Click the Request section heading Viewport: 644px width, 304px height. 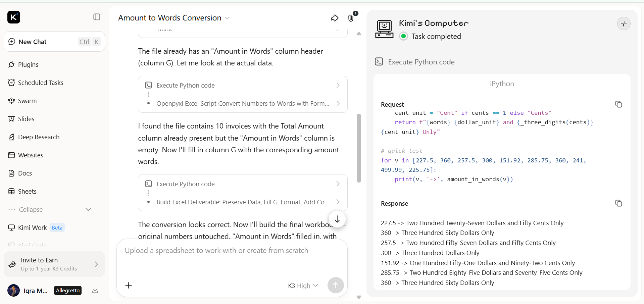click(x=392, y=104)
